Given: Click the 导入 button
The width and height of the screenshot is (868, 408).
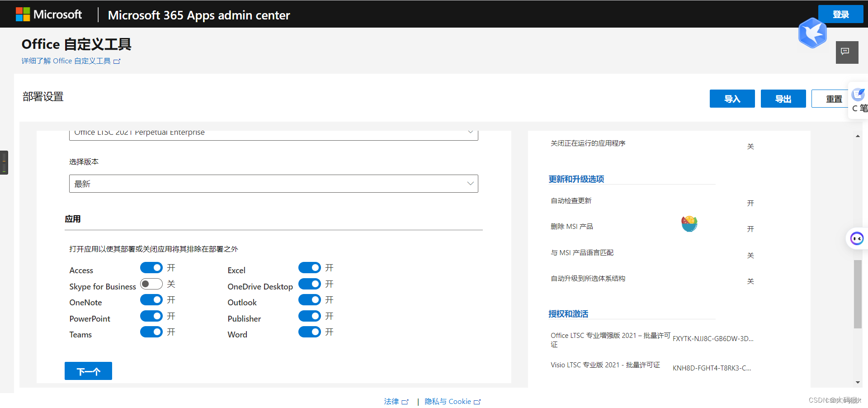Looking at the screenshot, I should (x=732, y=99).
